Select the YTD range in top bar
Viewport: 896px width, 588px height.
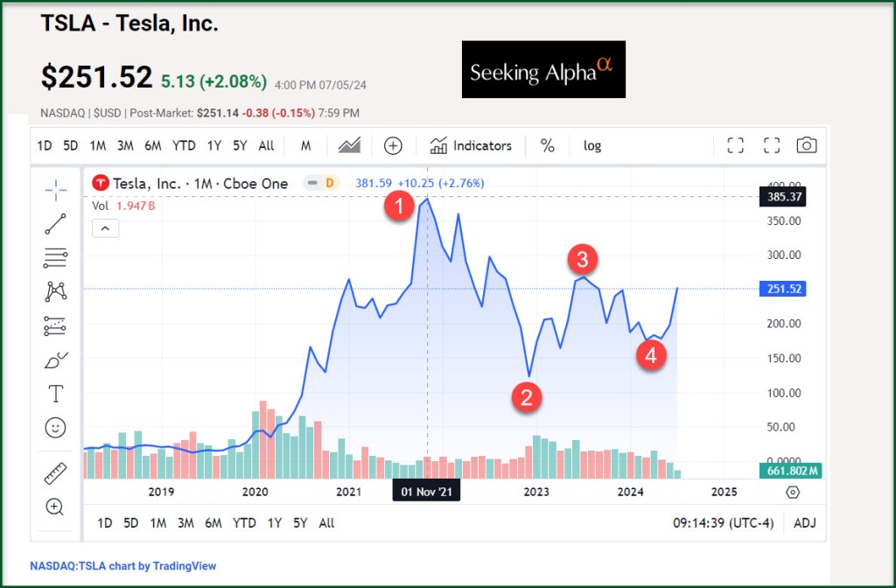point(184,146)
